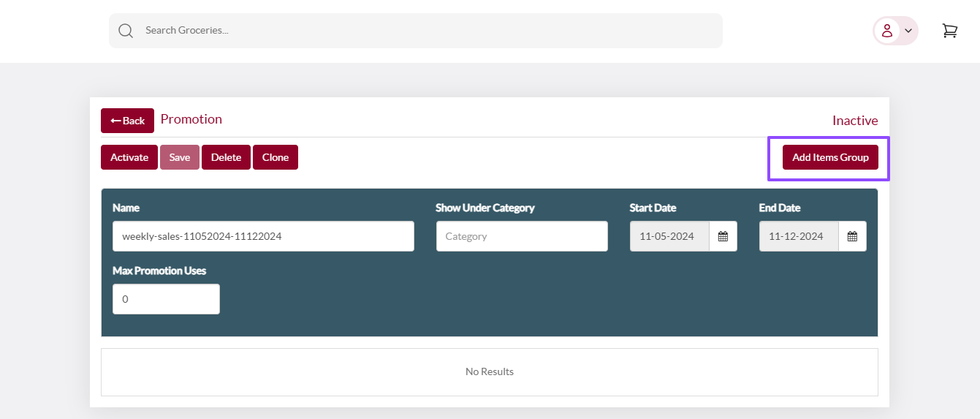The width and height of the screenshot is (980, 419).
Task: Select the Max Promotion Uses field
Action: point(166,299)
